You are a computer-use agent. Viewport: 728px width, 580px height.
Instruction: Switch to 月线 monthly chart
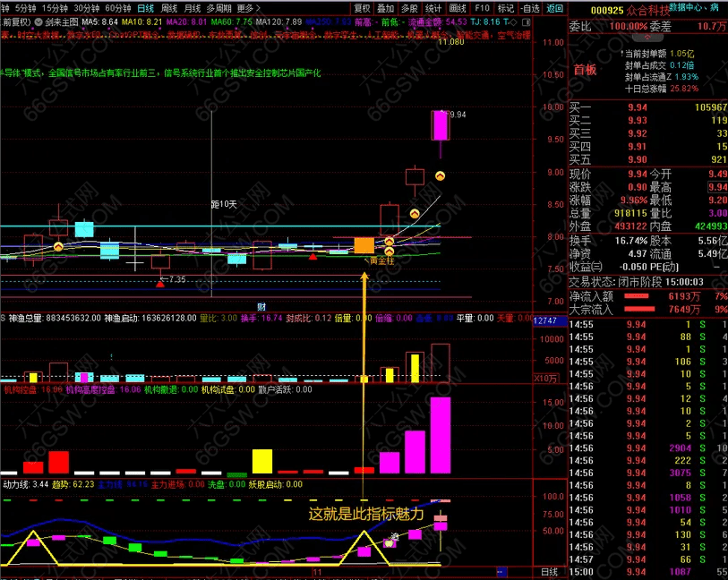[x=193, y=8]
